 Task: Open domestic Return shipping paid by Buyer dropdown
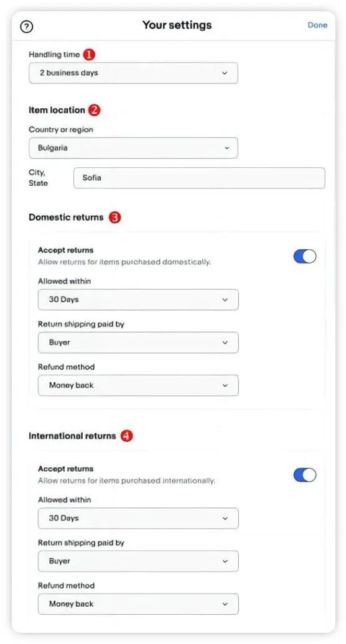coord(138,343)
